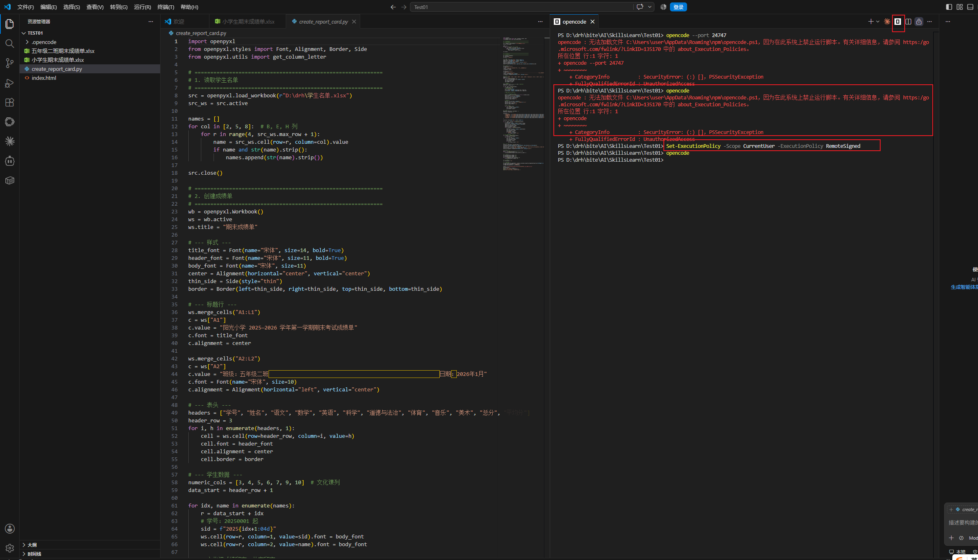Open the Source Control view
This screenshot has height=560, width=978.
click(x=10, y=63)
